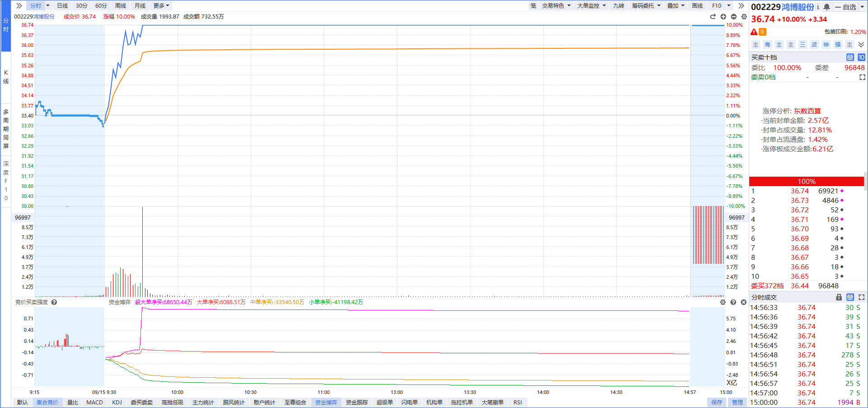Open the 自选 watchlist dropdown arrow
This screenshot has height=408, width=868.
[862, 7]
